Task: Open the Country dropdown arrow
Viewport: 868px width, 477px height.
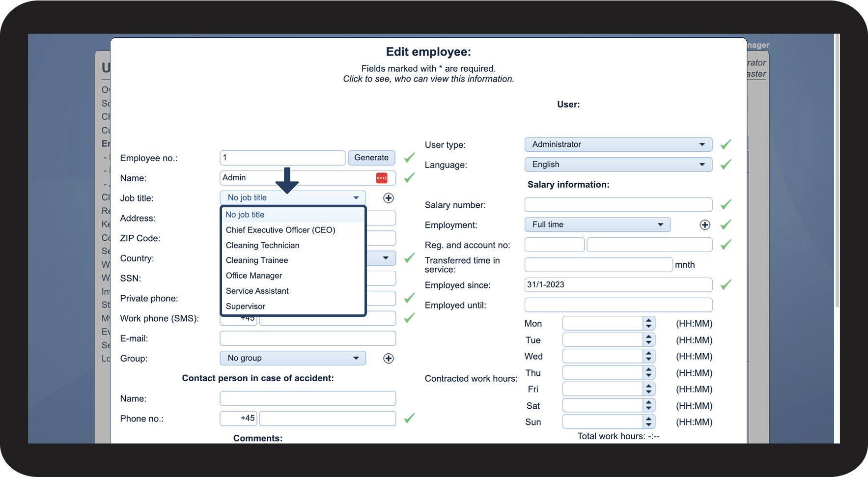Action: tap(386, 258)
